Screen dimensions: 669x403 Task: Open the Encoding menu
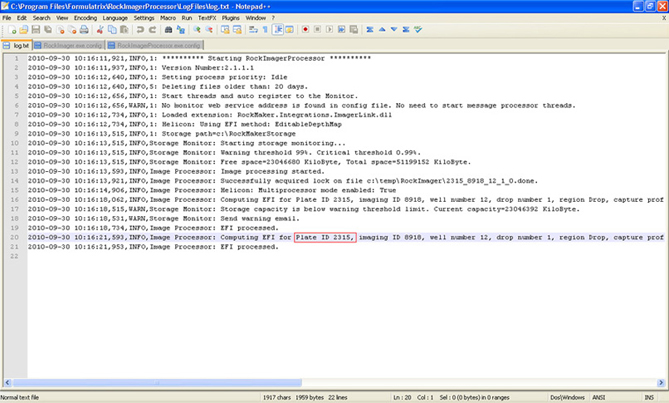[x=85, y=18]
